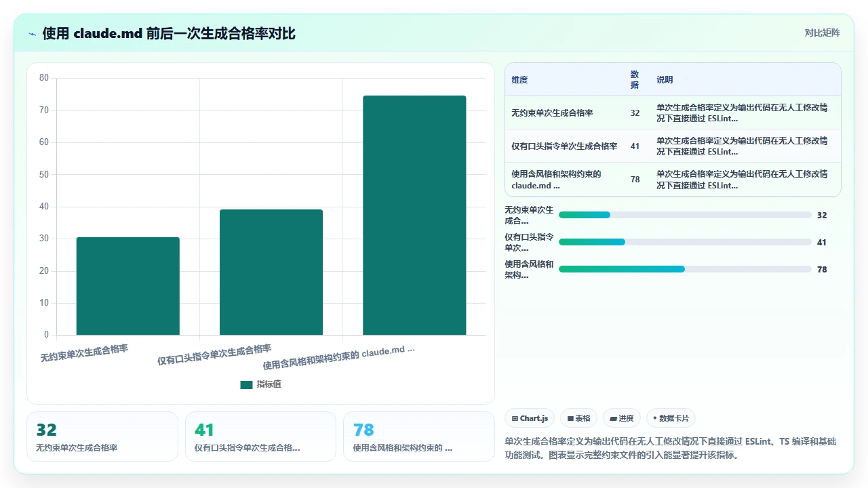Click the progress bar valued 32
868x488 pixels.
[685, 215]
